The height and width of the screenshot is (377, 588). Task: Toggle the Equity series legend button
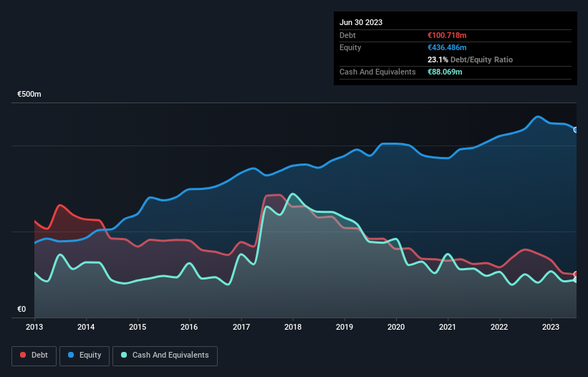[85, 355]
